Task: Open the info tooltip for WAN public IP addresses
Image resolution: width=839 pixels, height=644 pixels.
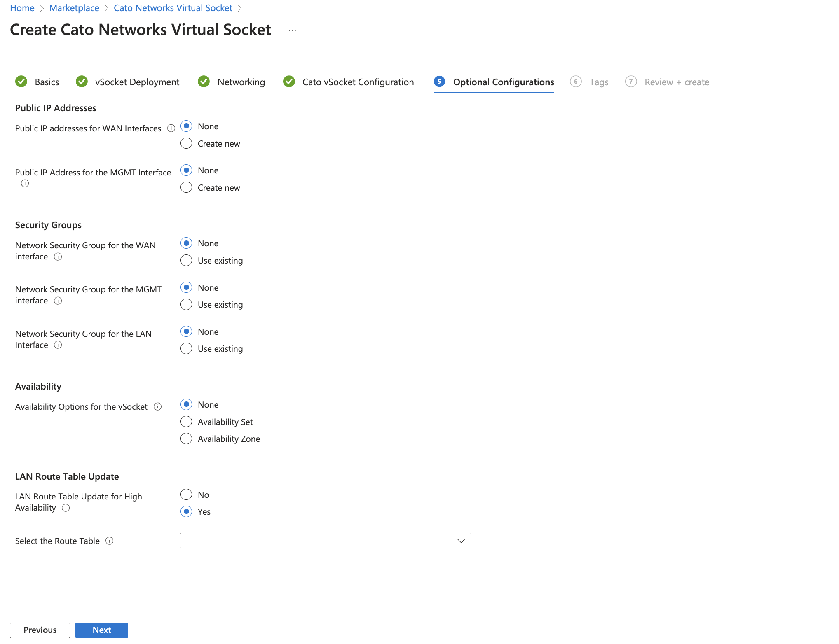Action: click(x=171, y=128)
